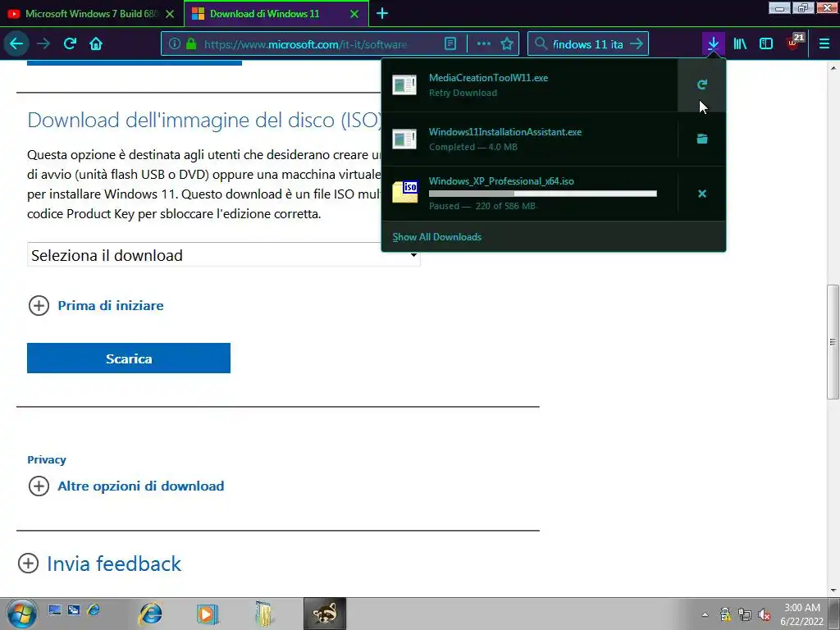This screenshot has width=840, height=630.
Task: Click the blue Scarica button
Action: (x=129, y=358)
